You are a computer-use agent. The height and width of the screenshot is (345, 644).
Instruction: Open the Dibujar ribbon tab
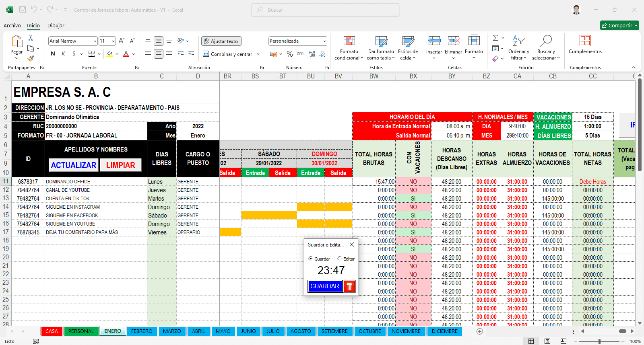pos(56,25)
